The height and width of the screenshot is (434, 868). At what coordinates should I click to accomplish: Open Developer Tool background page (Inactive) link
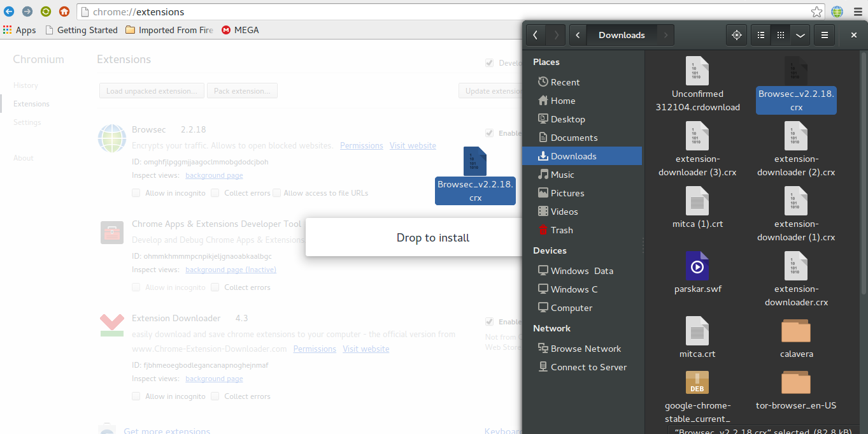pyautogui.click(x=231, y=270)
